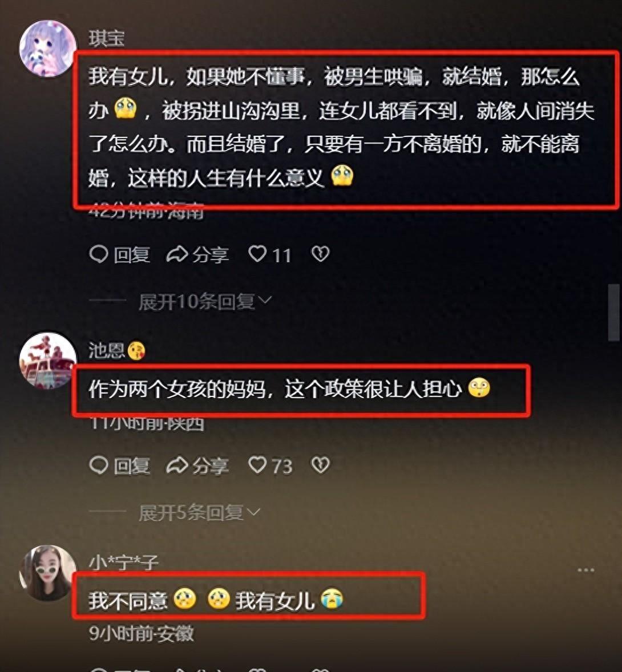The image size is (622, 672).
Task: Share 池恩's comment with arrow icon
Action: click(x=197, y=465)
